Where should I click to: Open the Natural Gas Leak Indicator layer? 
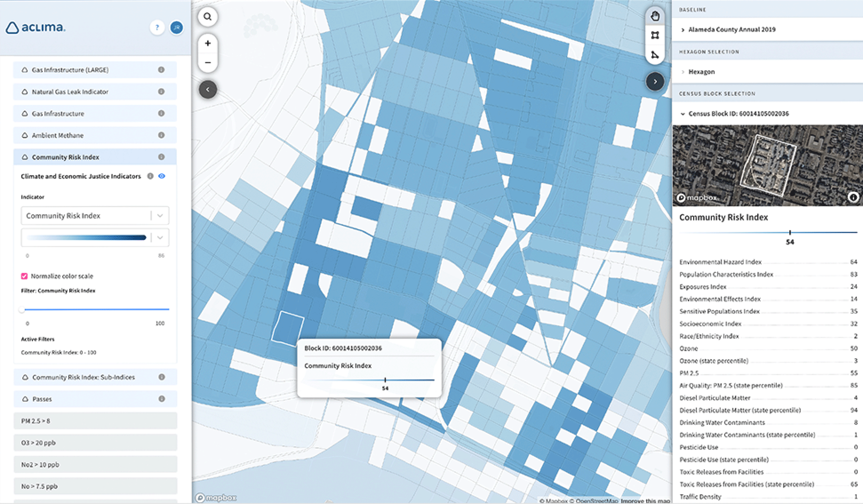[95, 92]
